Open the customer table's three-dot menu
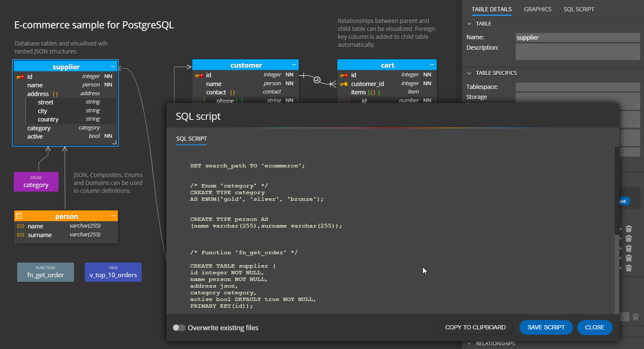The width and height of the screenshot is (644, 349). tap(294, 65)
